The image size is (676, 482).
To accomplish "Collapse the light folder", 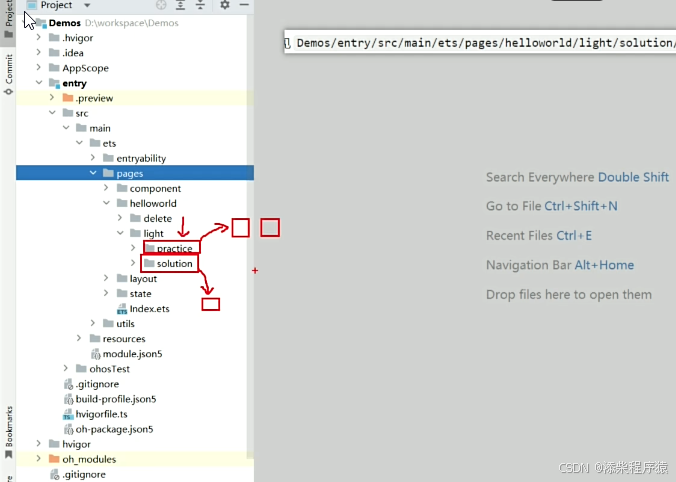I will pyautogui.click(x=120, y=233).
